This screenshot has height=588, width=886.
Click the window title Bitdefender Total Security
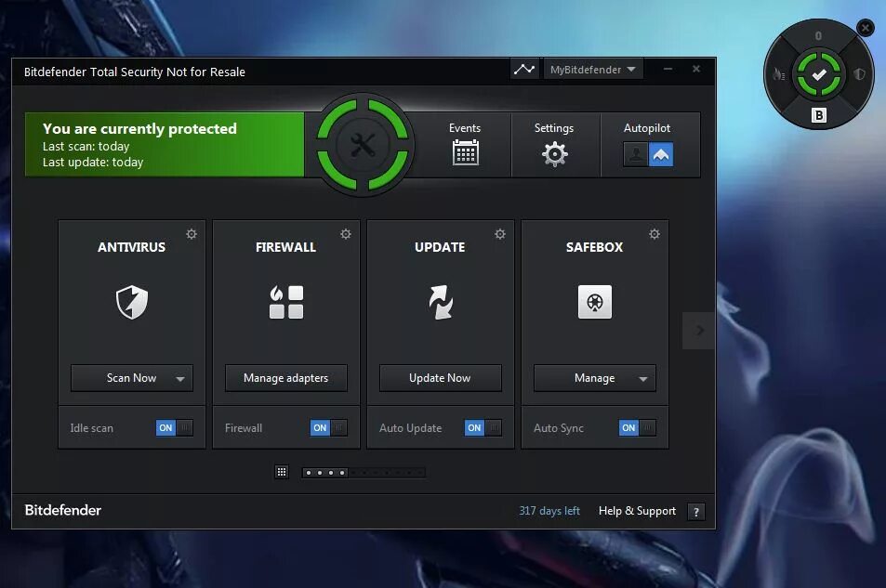pos(135,72)
